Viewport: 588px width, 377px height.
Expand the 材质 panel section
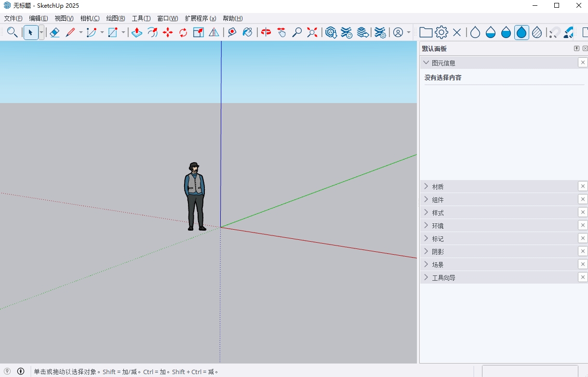coord(427,186)
